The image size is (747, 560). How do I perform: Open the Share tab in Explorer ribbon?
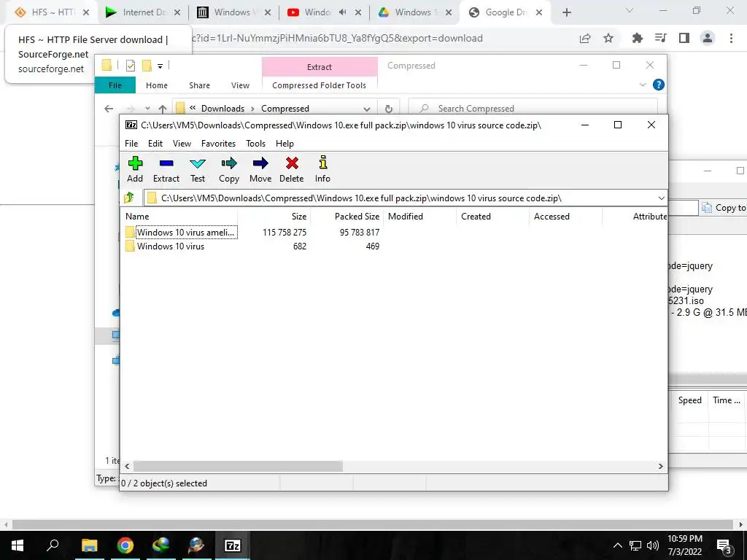pyautogui.click(x=199, y=85)
